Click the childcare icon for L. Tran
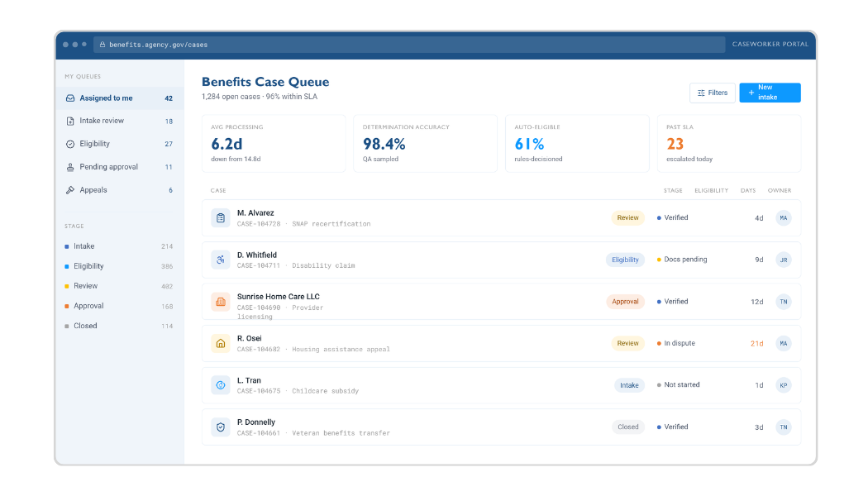The width and height of the screenshot is (868, 496). pyautogui.click(x=221, y=385)
